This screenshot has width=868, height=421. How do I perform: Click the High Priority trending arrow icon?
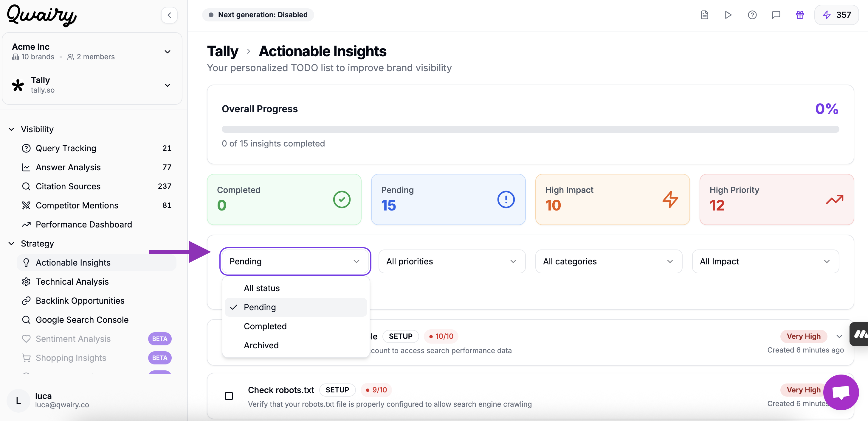[834, 199]
